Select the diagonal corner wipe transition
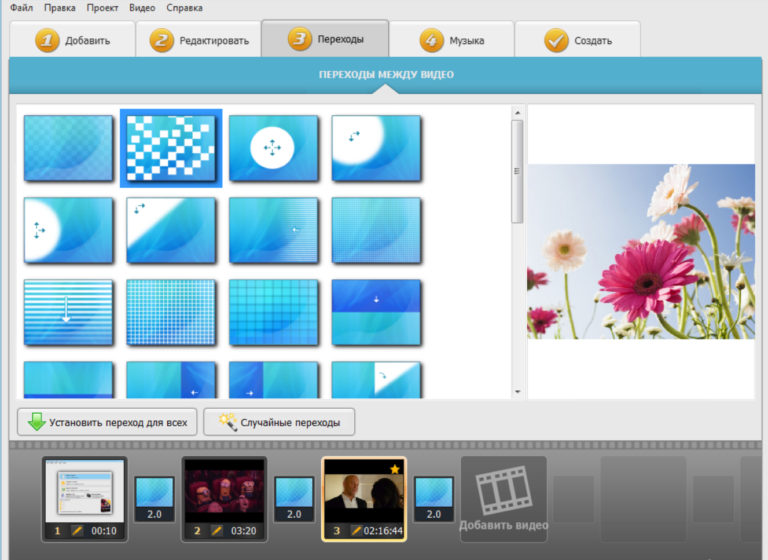This screenshot has width=768, height=560. tap(171, 230)
